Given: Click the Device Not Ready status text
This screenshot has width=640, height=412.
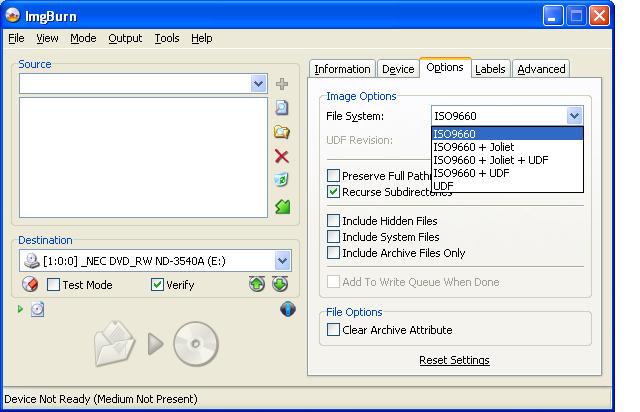Looking at the screenshot, I should [101, 399].
